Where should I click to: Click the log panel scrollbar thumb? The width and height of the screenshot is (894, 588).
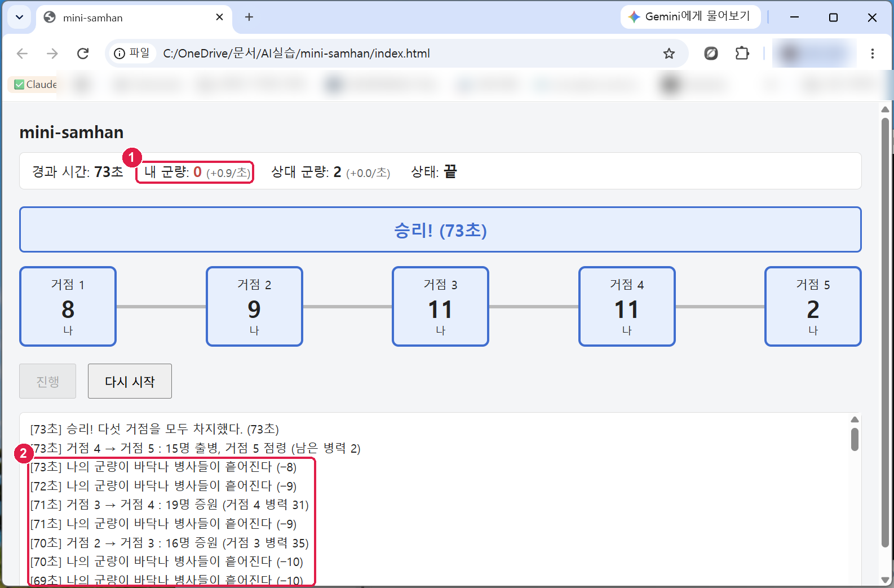pos(855,439)
